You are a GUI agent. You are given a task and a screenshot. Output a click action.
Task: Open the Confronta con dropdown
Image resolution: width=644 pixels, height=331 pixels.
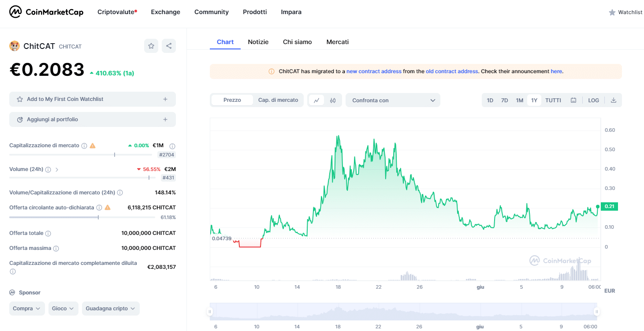(393, 100)
